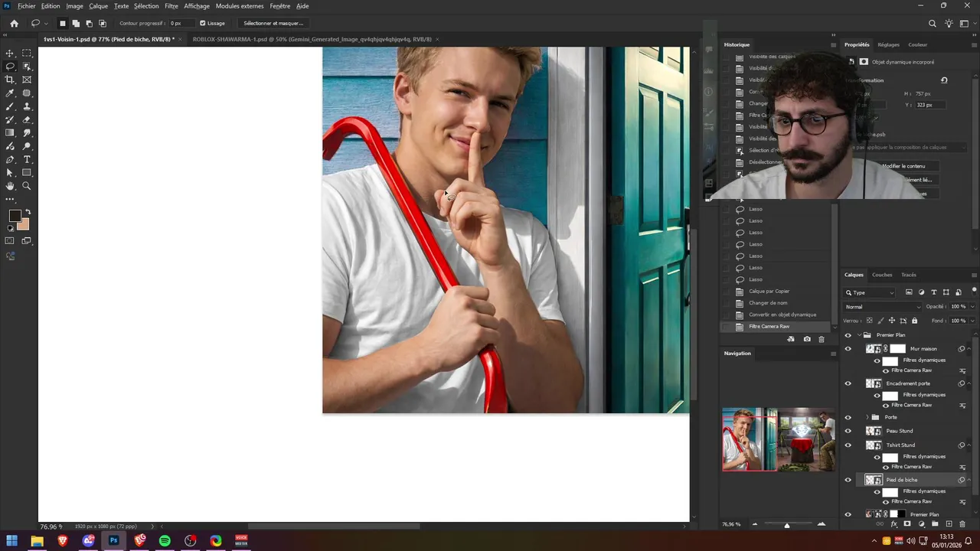Select the Object Selection tool
This screenshot has width=980, height=551.
(27, 67)
